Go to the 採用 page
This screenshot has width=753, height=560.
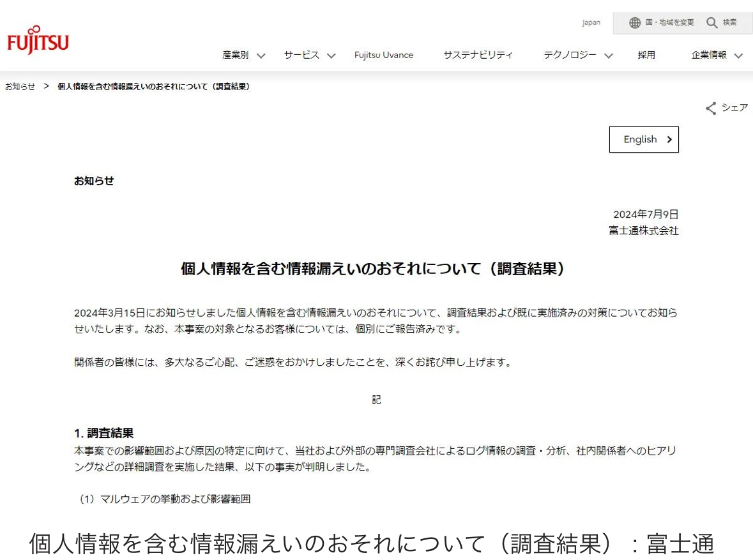pyautogui.click(x=646, y=55)
